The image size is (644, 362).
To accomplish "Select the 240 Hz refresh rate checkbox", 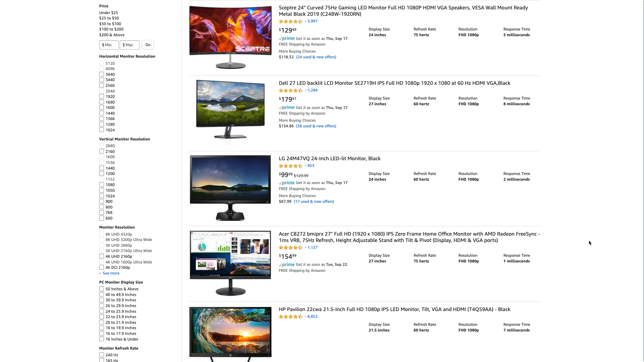I will 102,355.
